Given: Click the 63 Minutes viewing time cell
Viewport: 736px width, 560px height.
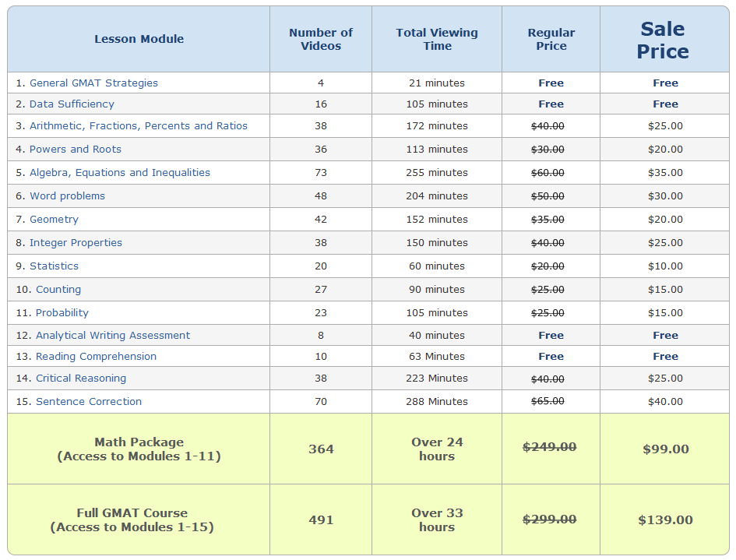Looking at the screenshot, I should click(x=437, y=357).
